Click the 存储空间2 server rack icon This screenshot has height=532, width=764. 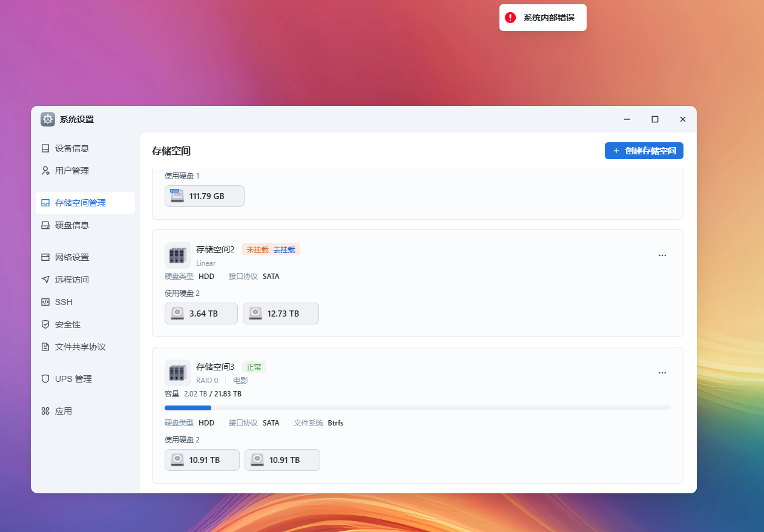[x=178, y=255]
